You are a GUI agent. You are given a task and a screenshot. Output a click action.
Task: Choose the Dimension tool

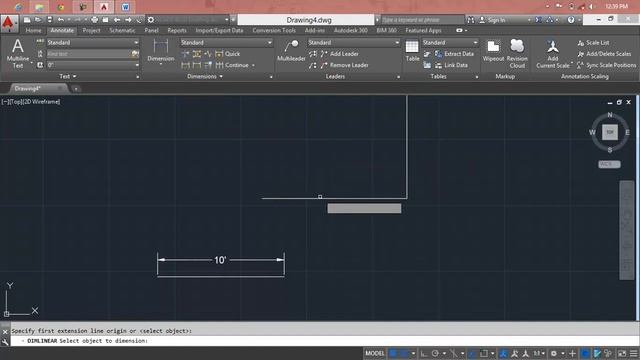[x=161, y=51]
